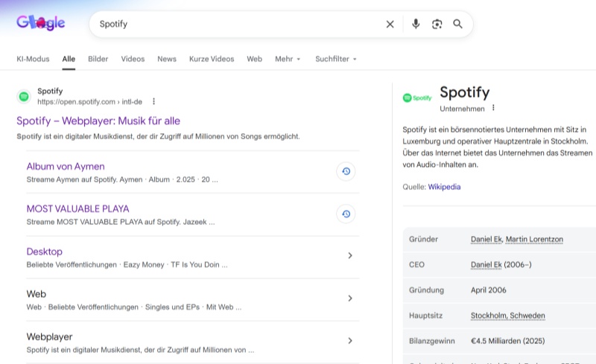The width and height of the screenshot is (596, 364).
Task: Click the 'Beliebte Veröffentlichungen · Eazy Money' snippet
Action: (127, 265)
